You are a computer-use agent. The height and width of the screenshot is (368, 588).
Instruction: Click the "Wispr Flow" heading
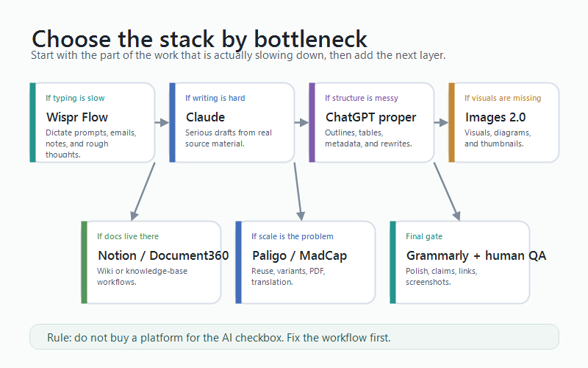pos(77,117)
